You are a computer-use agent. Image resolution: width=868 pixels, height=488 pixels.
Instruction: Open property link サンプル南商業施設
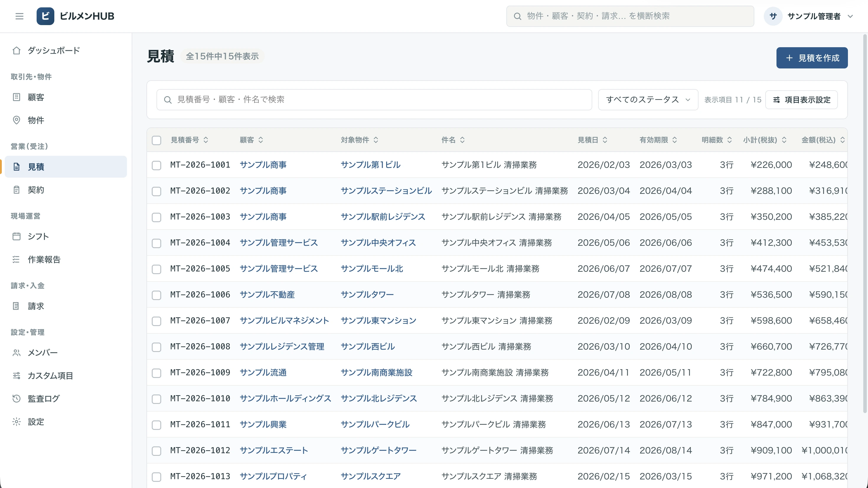[x=376, y=372]
